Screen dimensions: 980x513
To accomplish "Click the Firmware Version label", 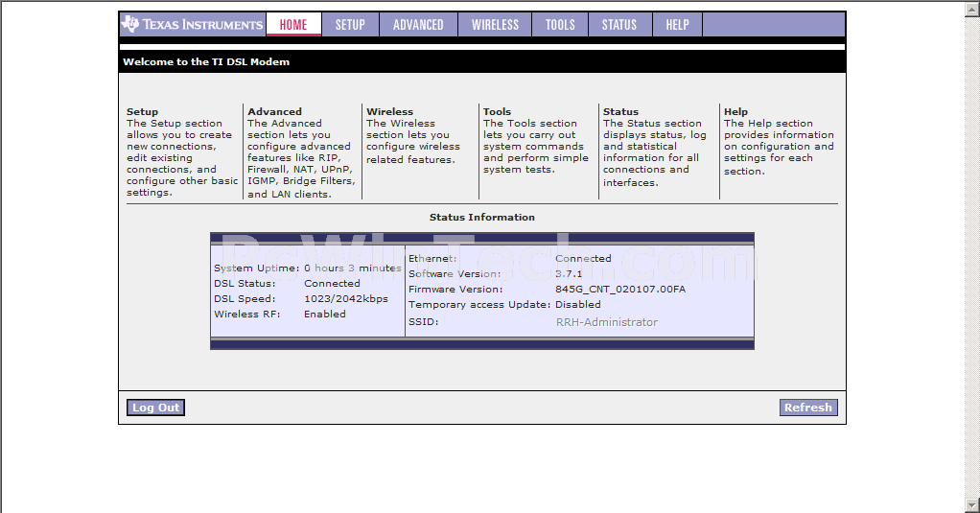I will (455, 290).
